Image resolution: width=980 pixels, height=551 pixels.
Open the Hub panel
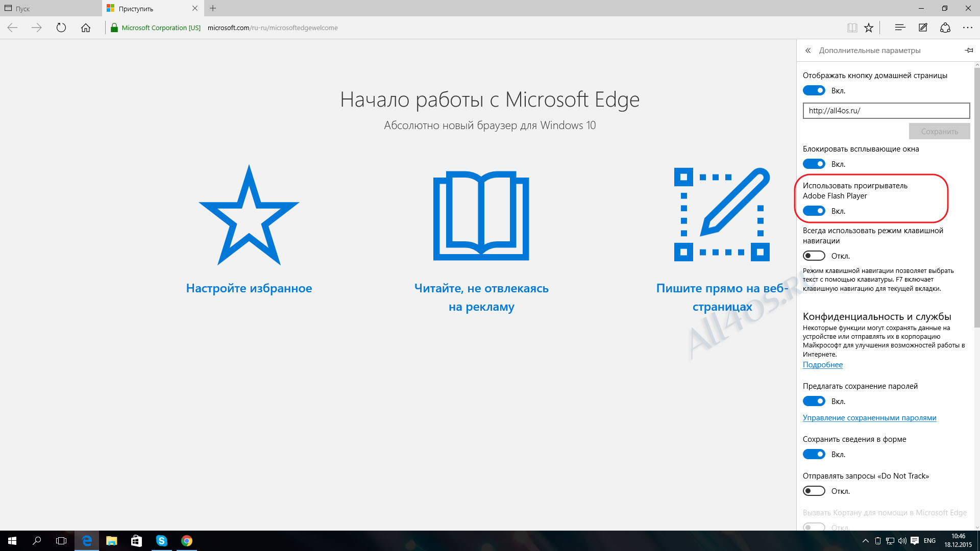click(900, 28)
